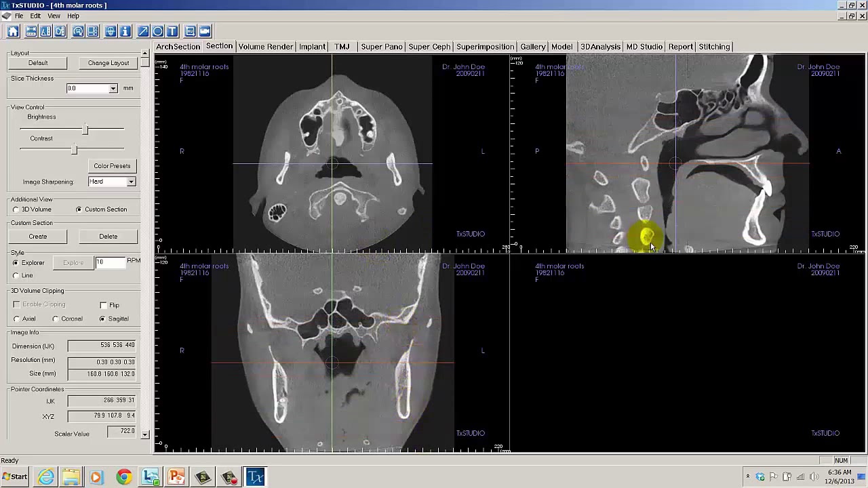This screenshot has height=488, width=868.
Task: Enable the Flip checkbox
Action: point(103,305)
